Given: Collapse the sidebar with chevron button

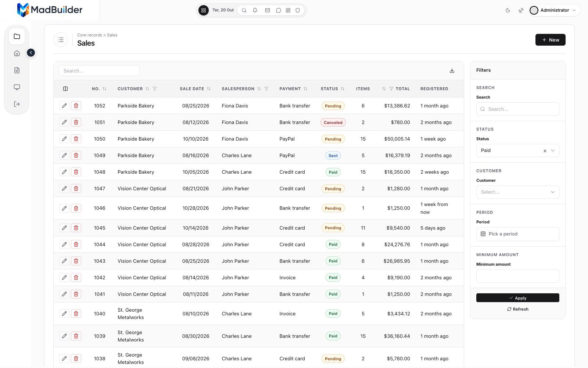Looking at the screenshot, I should (x=31, y=53).
